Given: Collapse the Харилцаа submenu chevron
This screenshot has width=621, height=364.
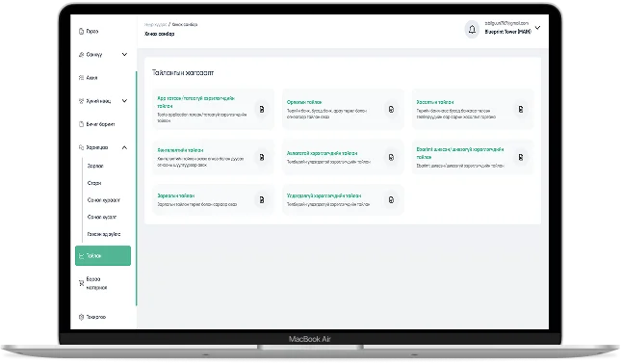Looking at the screenshot, I should click(x=124, y=147).
